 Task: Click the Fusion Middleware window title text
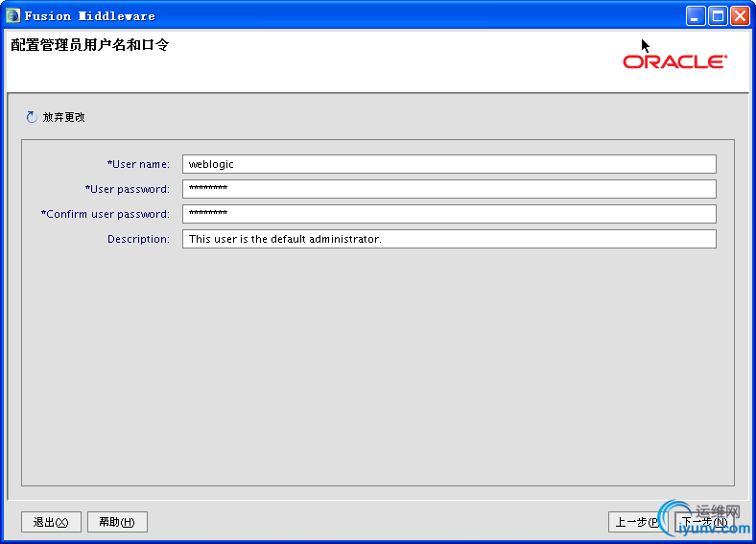click(x=89, y=16)
